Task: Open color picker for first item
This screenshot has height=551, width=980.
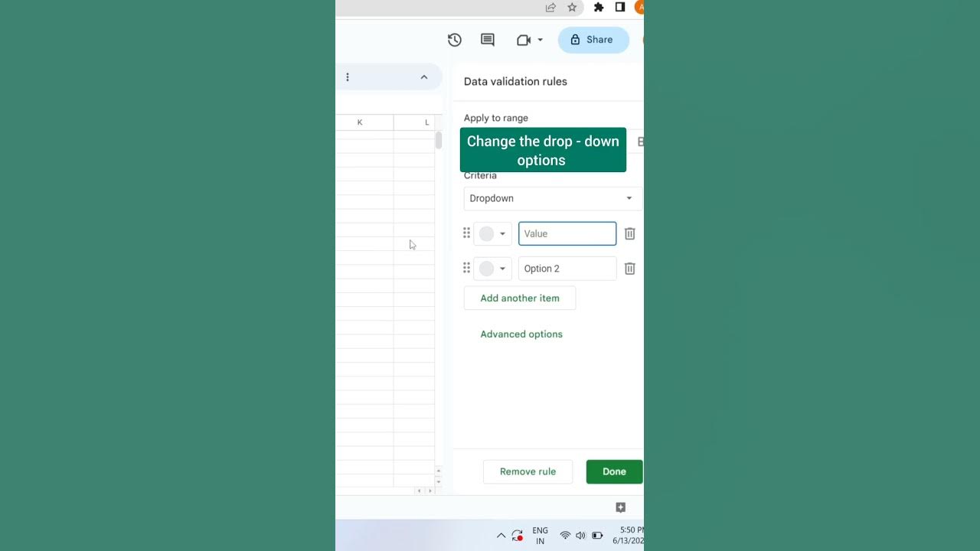Action: pos(492,233)
